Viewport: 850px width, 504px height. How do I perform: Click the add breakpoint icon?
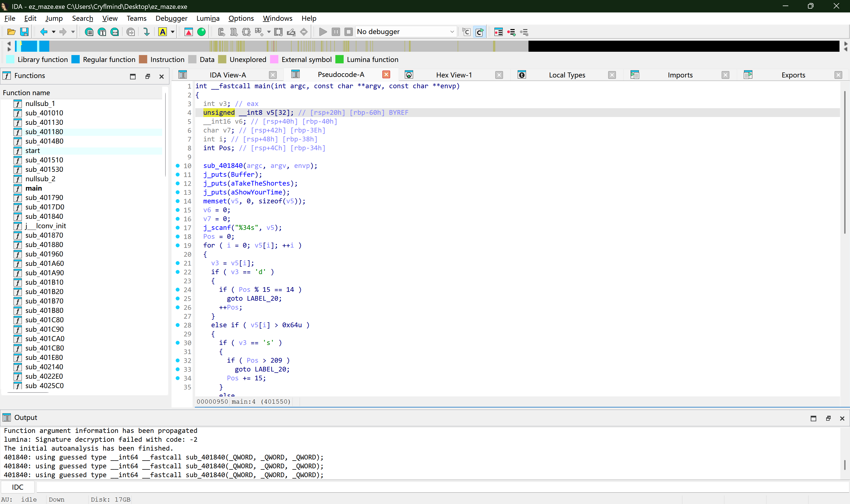pyautogui.click(x=511, y=32)
